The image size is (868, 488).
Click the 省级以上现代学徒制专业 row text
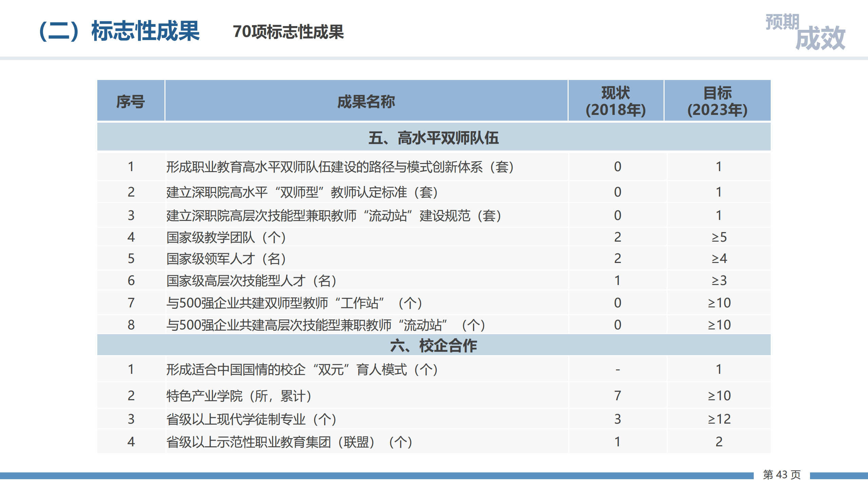251,419
